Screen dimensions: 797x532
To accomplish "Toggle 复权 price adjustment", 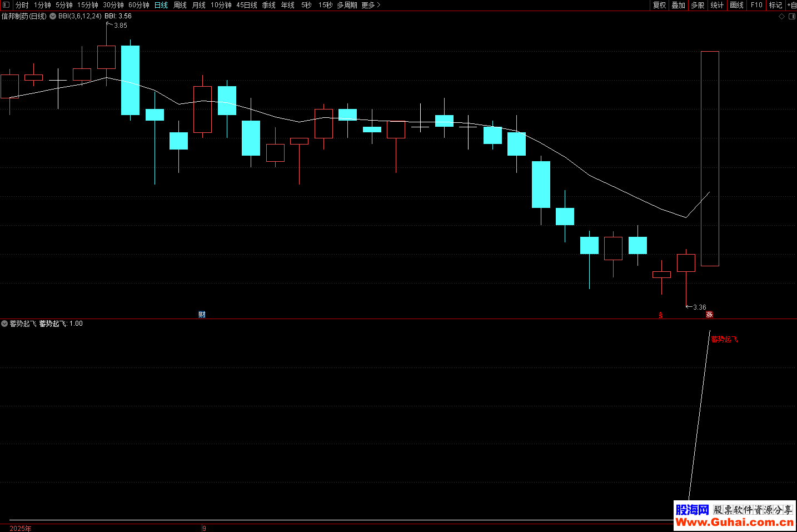I will pos(659,5).
